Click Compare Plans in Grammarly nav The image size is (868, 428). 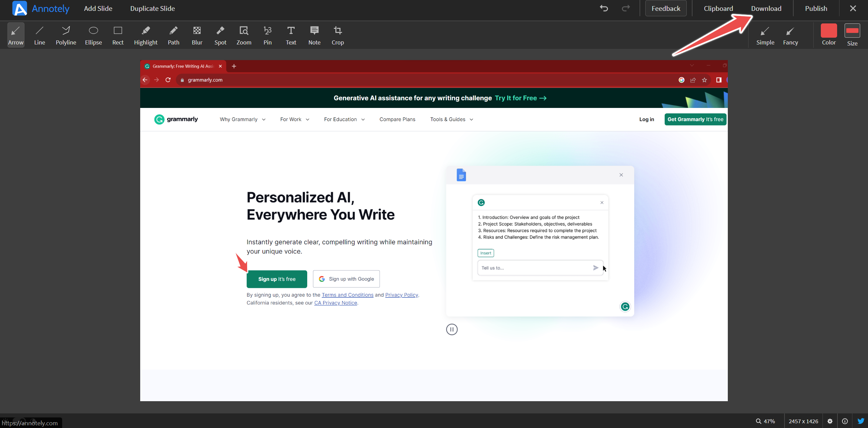[x=397, y=119]
